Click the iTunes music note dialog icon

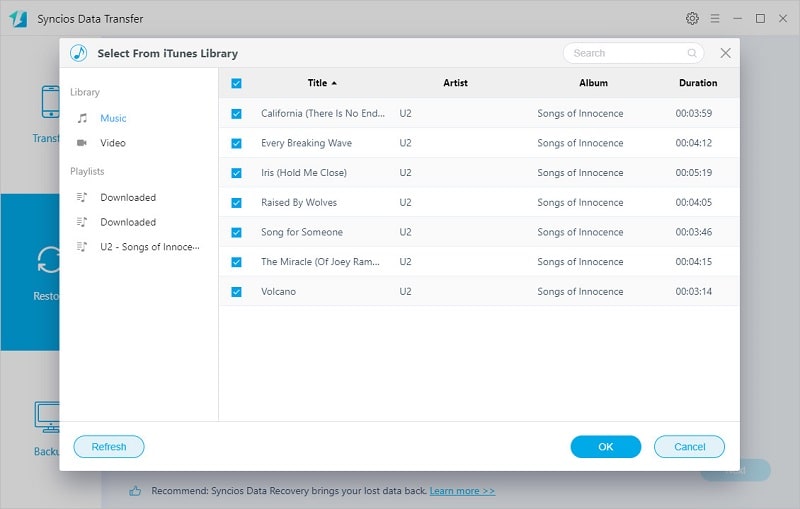click(x=79, y=53)
